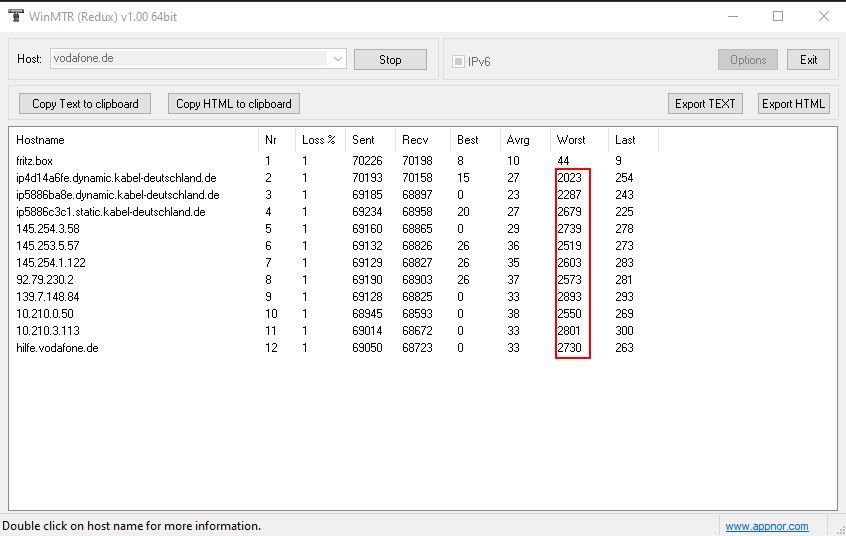
Task: Click the Export TEXT button
Action: click(705, 104)
